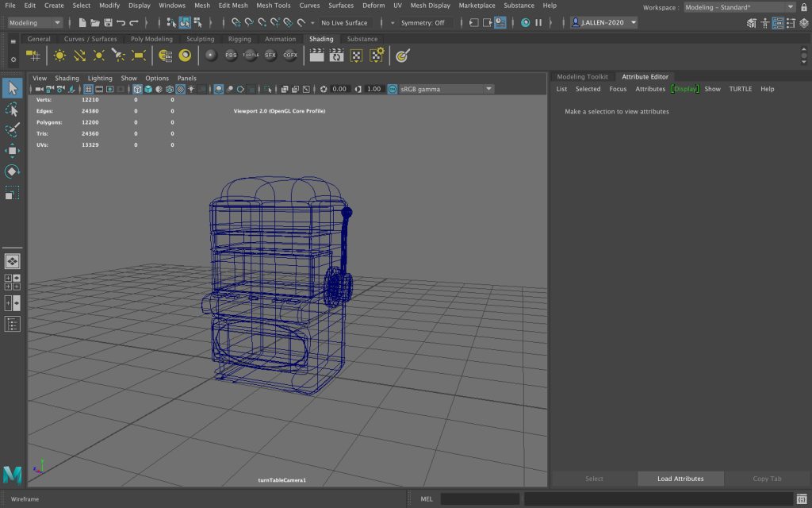Open the Modeling menu set dropdown

pyautogui.click(x=36, y=23)
